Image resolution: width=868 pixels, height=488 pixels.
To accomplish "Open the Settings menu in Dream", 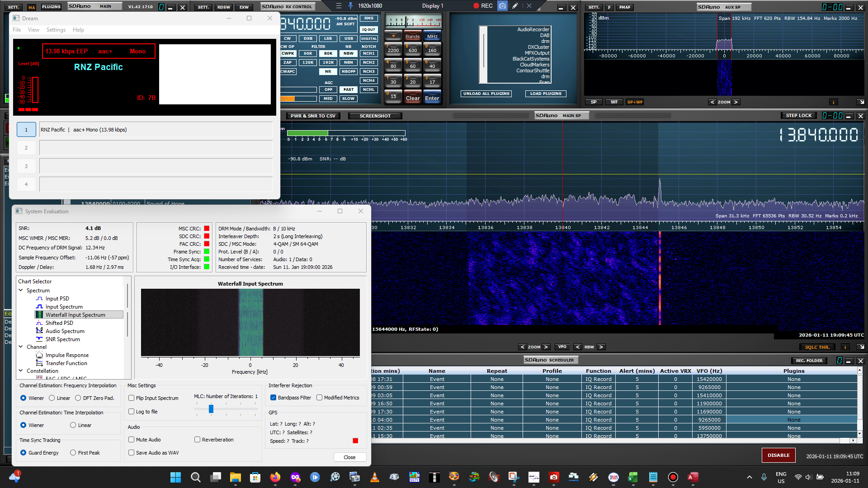I will pyautogui.click(x=56, y=30).
